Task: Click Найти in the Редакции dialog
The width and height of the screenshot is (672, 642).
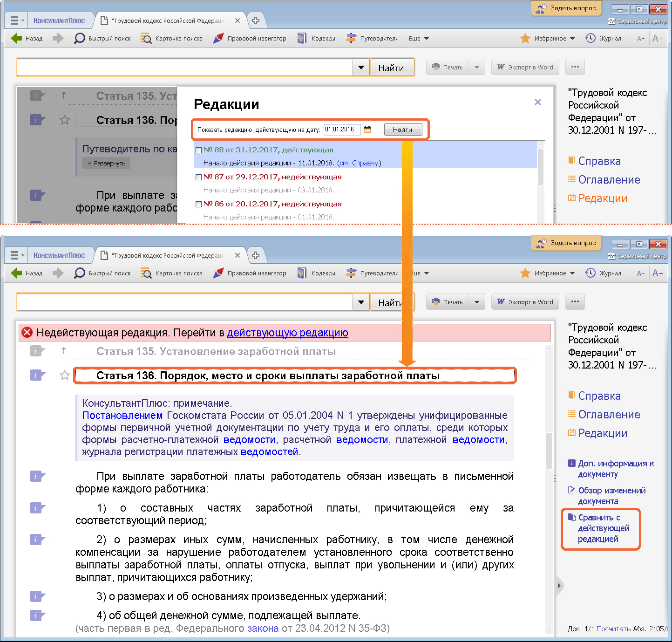Action: point(403,130)
